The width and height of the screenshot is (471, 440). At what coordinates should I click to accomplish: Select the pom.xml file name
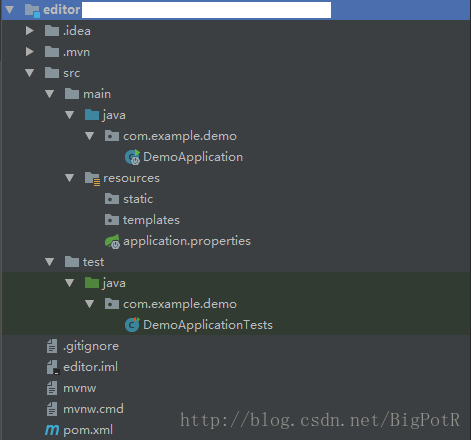click(88, 430)
